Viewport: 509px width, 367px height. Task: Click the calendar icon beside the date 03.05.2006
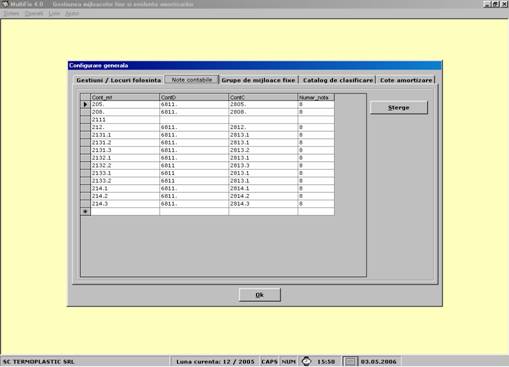point(350,362)
